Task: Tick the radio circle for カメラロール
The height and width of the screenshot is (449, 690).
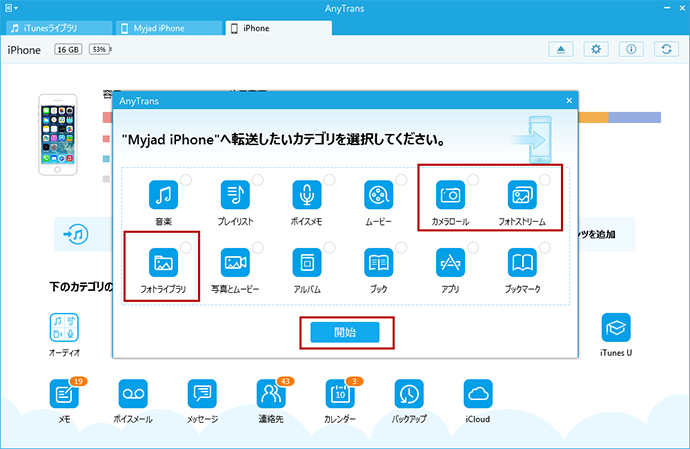Action: tap(473, 180)
